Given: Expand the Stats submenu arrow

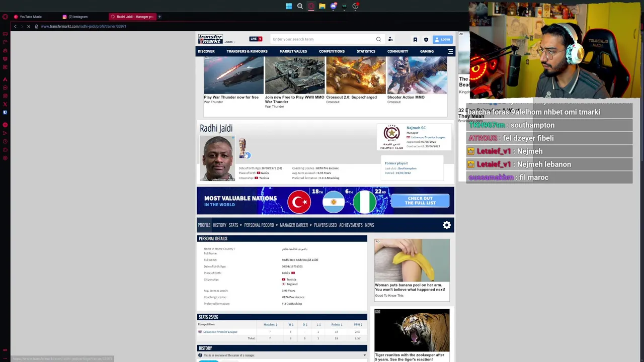Looking at the screenshot, I should (x=240, y=225).
